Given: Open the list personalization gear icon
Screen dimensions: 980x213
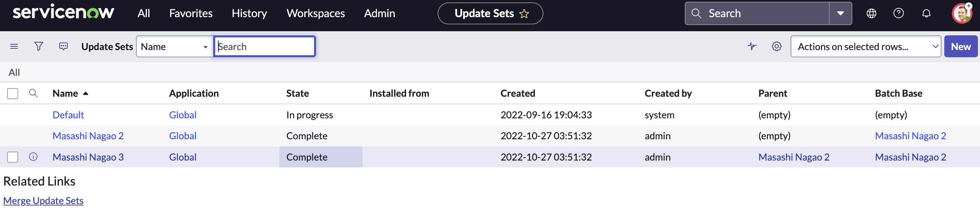Looking at the screenshot, I should [776, 46].
